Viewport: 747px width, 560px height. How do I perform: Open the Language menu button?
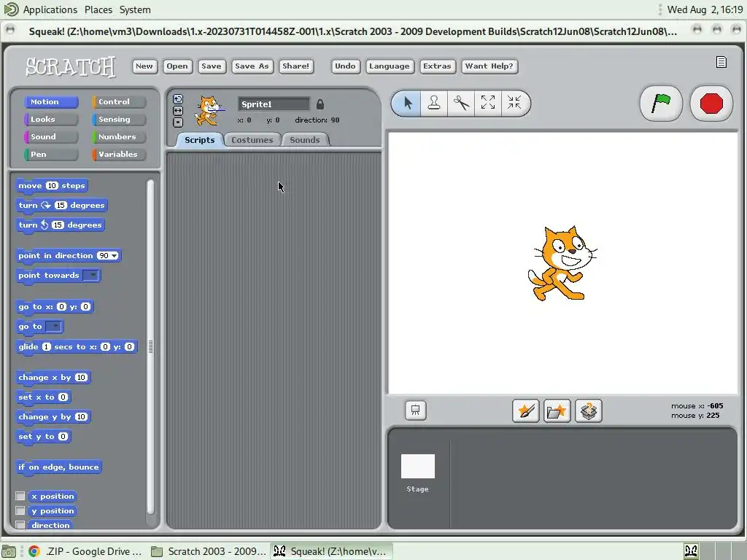390,66
